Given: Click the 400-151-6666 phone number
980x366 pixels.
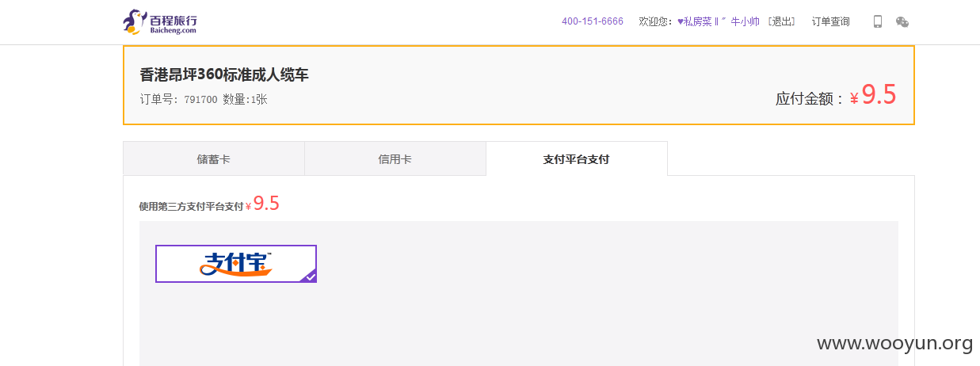Looking at the screenshot, I should 593,21.
